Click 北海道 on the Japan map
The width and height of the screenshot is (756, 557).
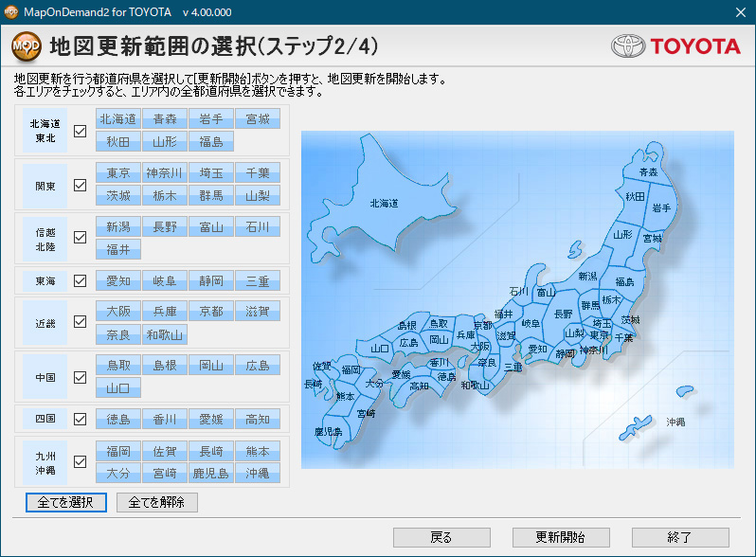[384, 202]
